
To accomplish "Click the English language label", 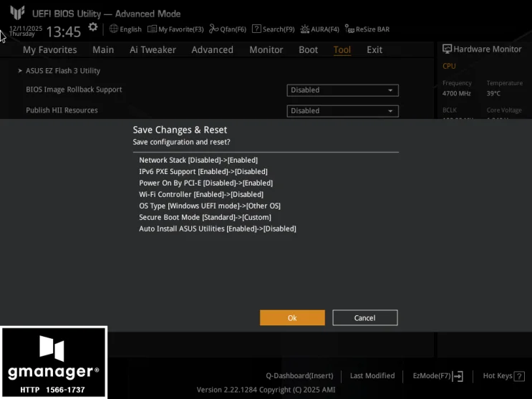I will [130, 29].
